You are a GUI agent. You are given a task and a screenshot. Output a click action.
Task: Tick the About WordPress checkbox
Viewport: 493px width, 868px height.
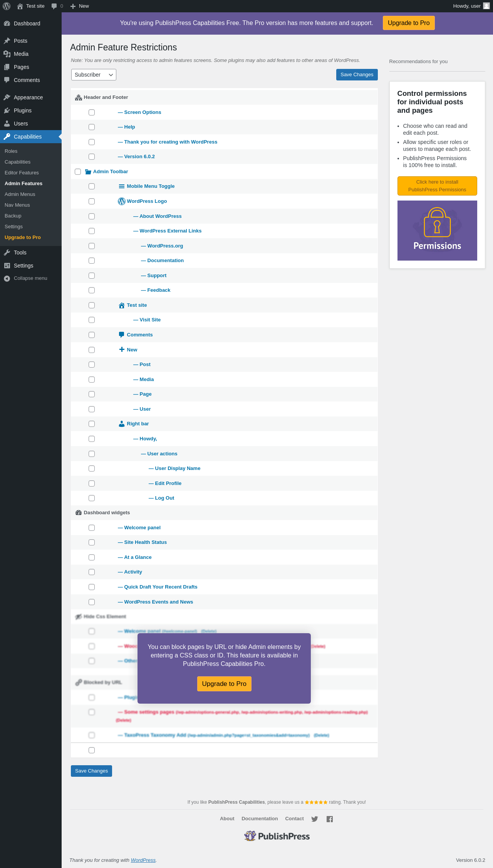92,216
